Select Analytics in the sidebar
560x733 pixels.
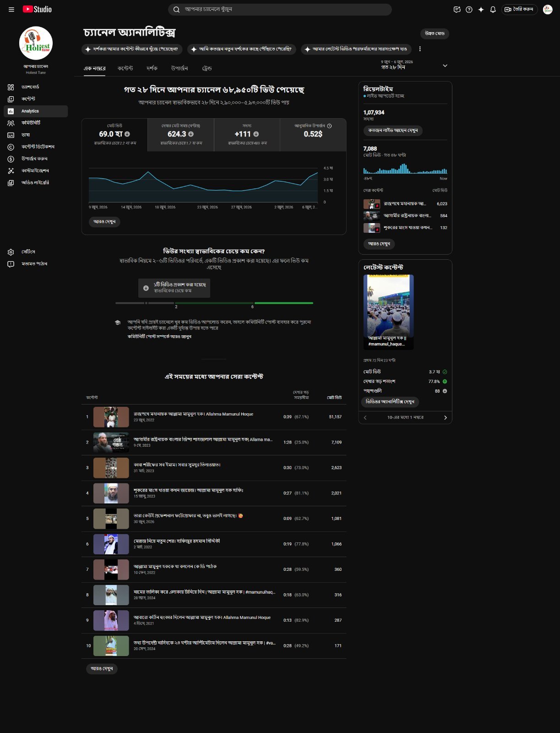36,111
